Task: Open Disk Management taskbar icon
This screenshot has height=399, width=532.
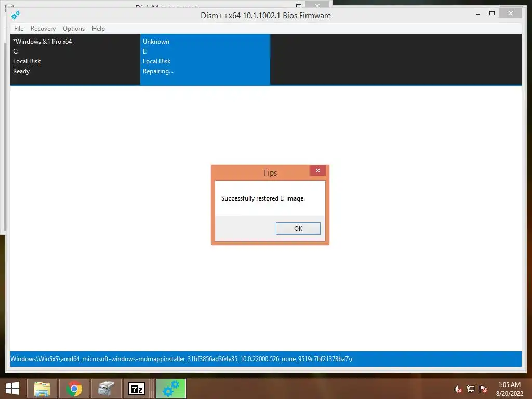Action: [x=106, y=389]
